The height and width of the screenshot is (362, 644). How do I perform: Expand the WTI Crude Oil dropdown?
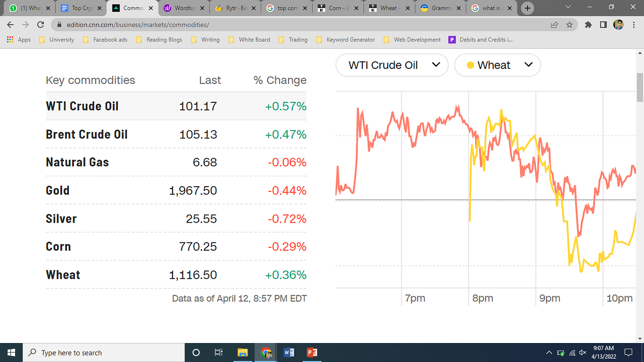pos(392,65)
